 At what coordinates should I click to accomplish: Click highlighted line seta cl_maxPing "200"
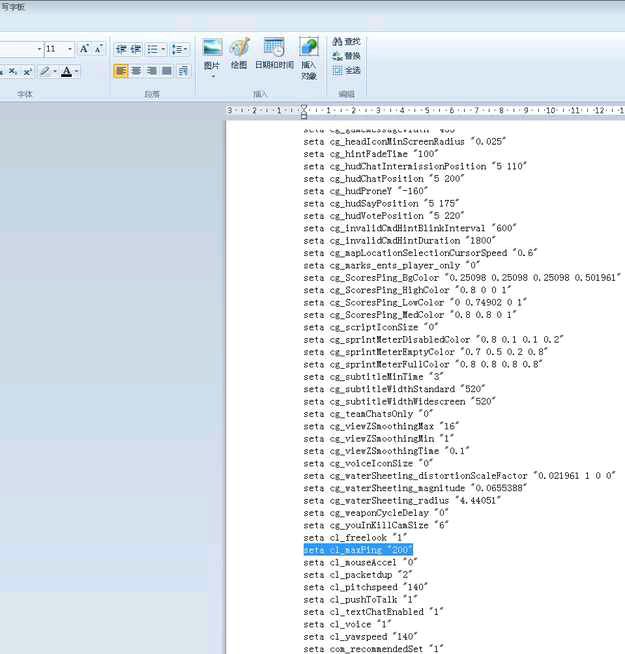pyautogui.click(x=358, y=550)
